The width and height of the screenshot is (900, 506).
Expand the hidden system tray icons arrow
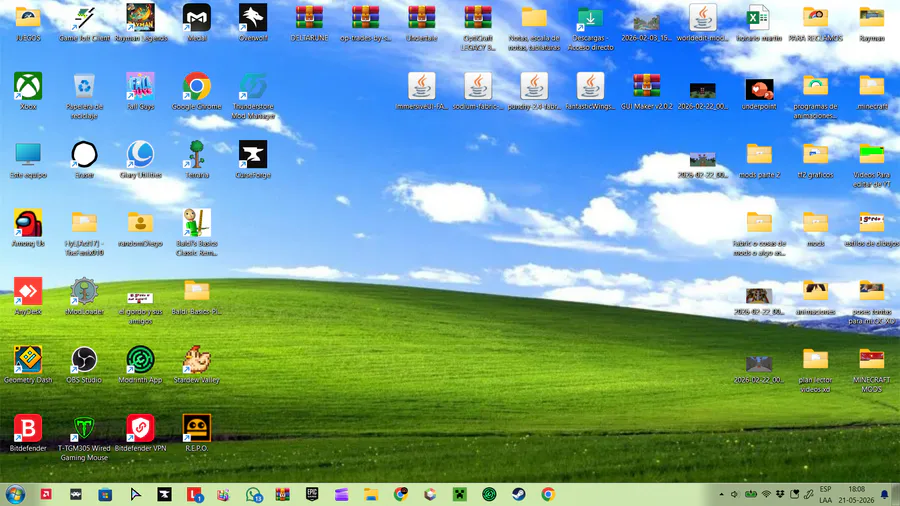click(x=721, y=494)
